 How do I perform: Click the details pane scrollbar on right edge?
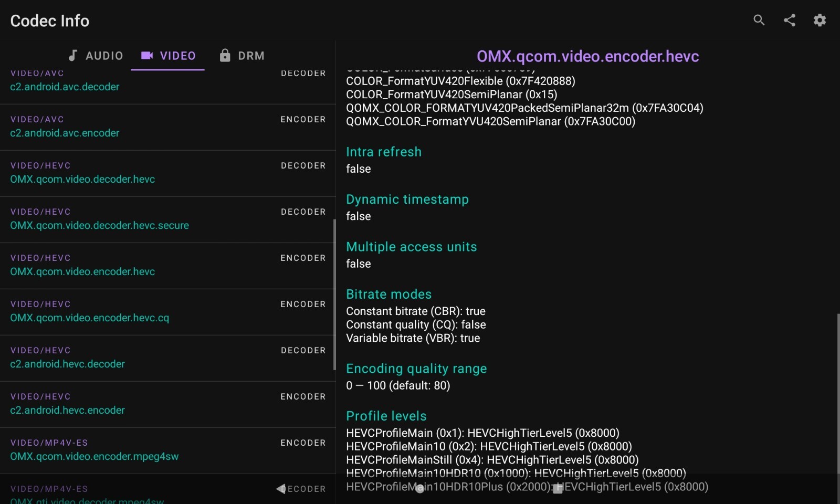838,394
